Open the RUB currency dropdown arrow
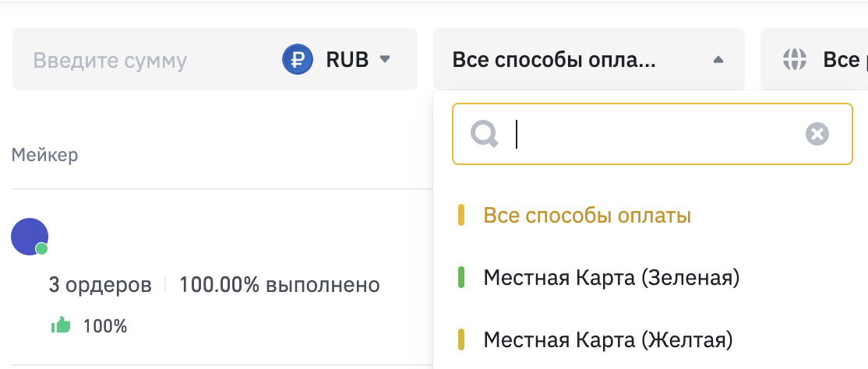Screen dimensions: 868x369 coord(384,59)
